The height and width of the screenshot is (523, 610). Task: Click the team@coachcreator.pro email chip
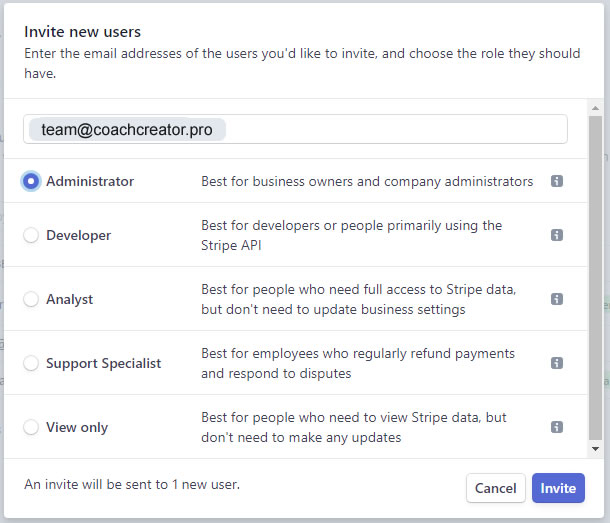pyautogui.click(x=127, y=130)
